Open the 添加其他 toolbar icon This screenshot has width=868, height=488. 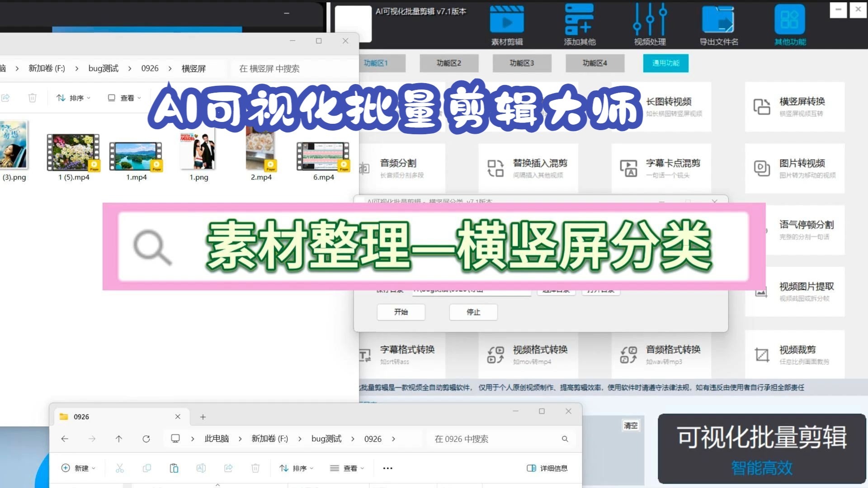579,19
